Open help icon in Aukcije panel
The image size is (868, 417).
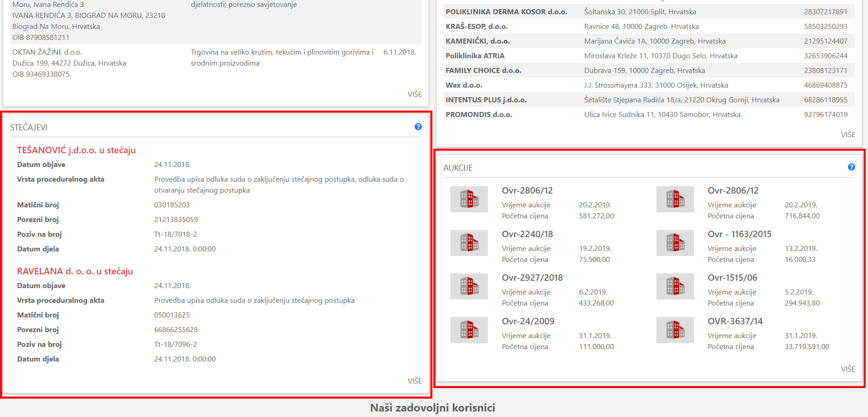(x=851, y=167)
